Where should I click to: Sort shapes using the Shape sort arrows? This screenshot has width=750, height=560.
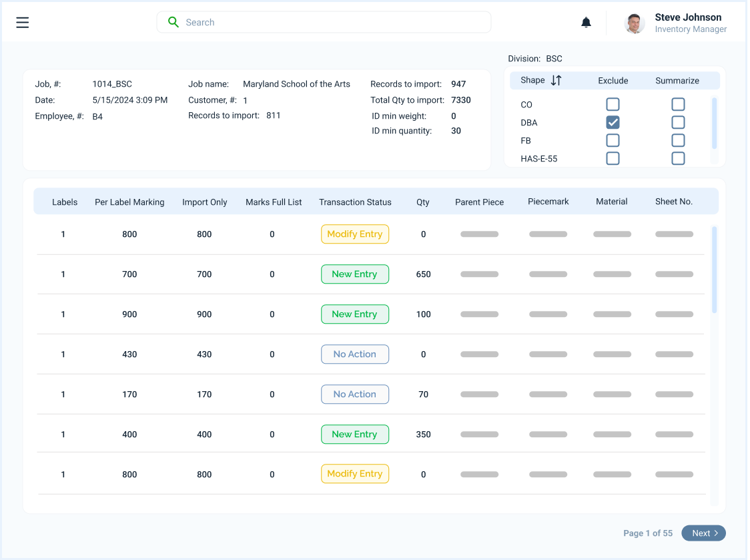[x=556, y=81]
